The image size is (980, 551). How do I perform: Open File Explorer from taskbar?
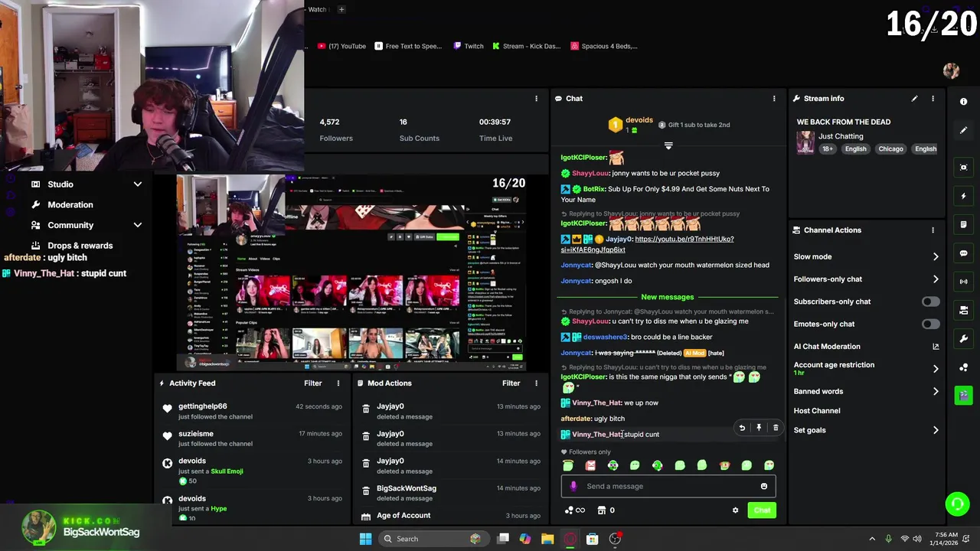(x=547, y=539)
